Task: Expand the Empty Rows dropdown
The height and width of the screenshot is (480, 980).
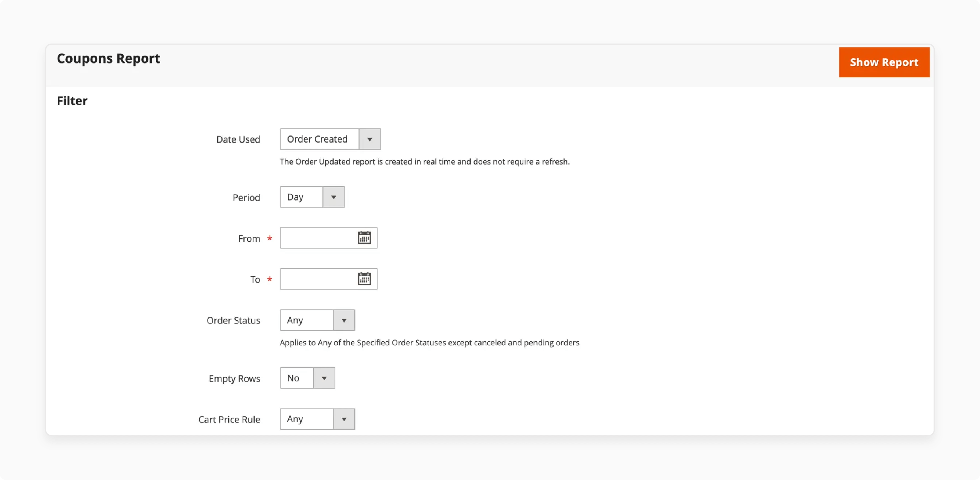Action: coord(307,378)
